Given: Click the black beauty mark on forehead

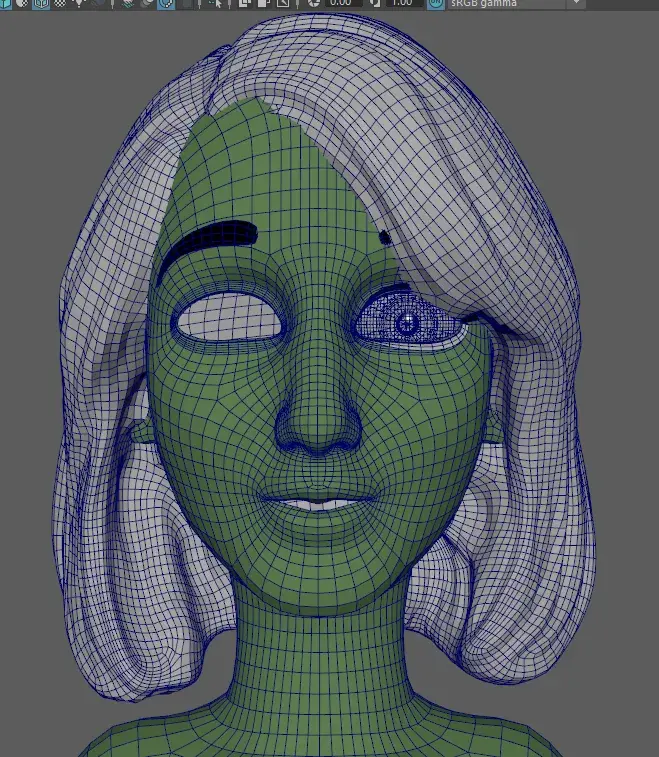Looking at the screenshot, I should [385, 237].
